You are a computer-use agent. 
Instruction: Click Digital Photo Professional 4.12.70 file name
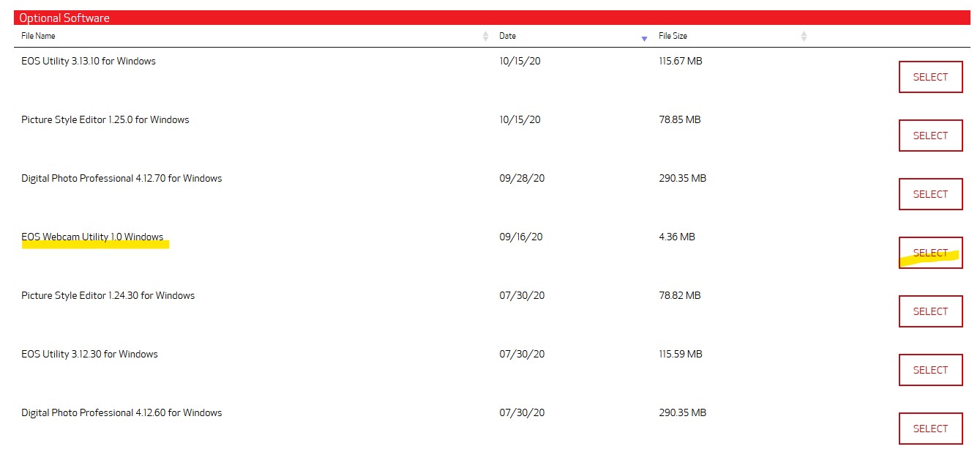tap(121, 178)
